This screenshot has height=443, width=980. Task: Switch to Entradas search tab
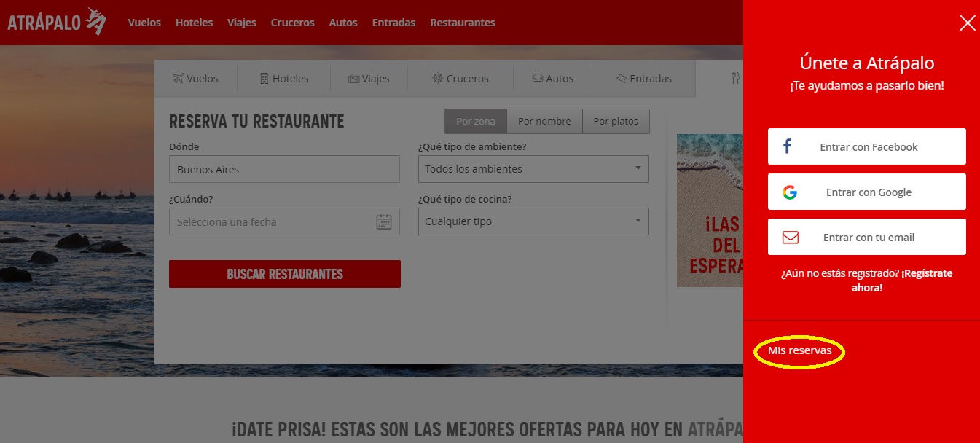click(x=643, y=79)
